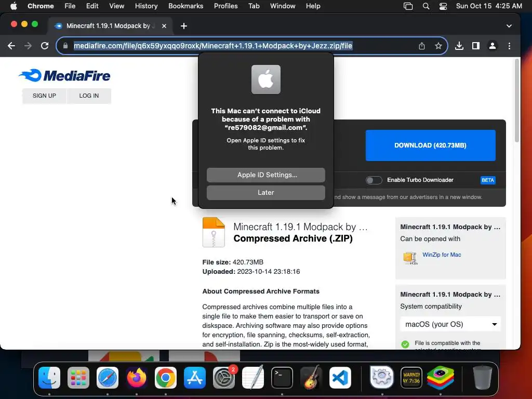Click the "Uploaded: 2023-10-14 23:18:16" text
Viewport: 532px width, 399px height.
tap(251, 272)
